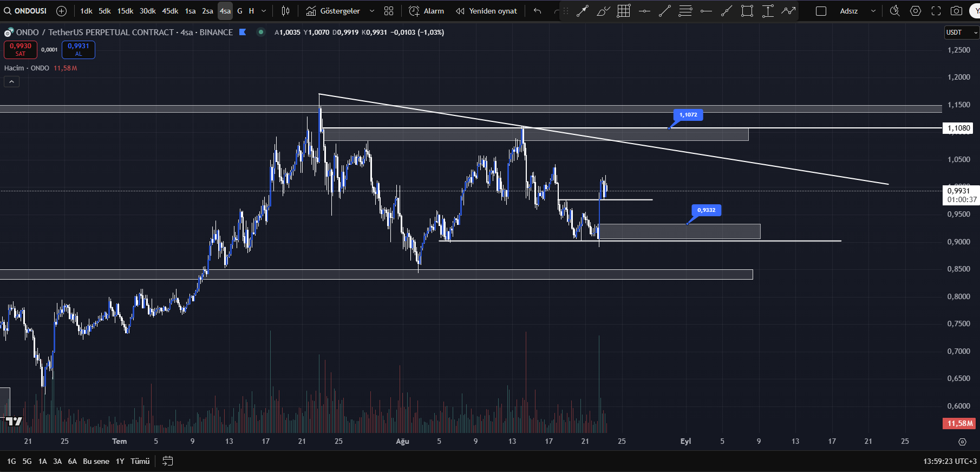The height and width of the screenshot is (472, 980).
Task: Open chart settings hexagon icon
Action: (916, 11)
